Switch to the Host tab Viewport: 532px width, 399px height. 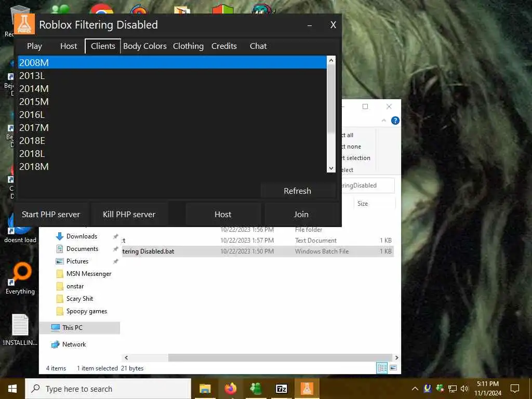[69, 46]
